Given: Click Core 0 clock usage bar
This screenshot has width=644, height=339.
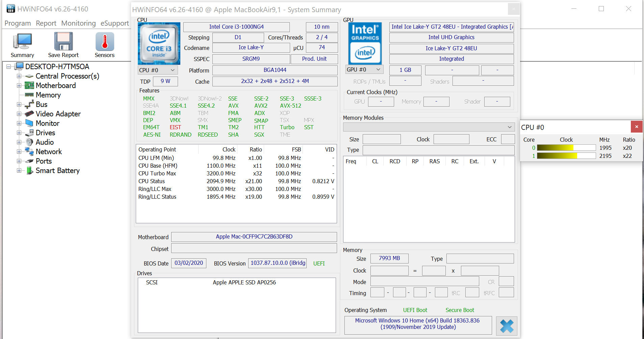Looking at the screenshot, I should [x=566, y=148].
